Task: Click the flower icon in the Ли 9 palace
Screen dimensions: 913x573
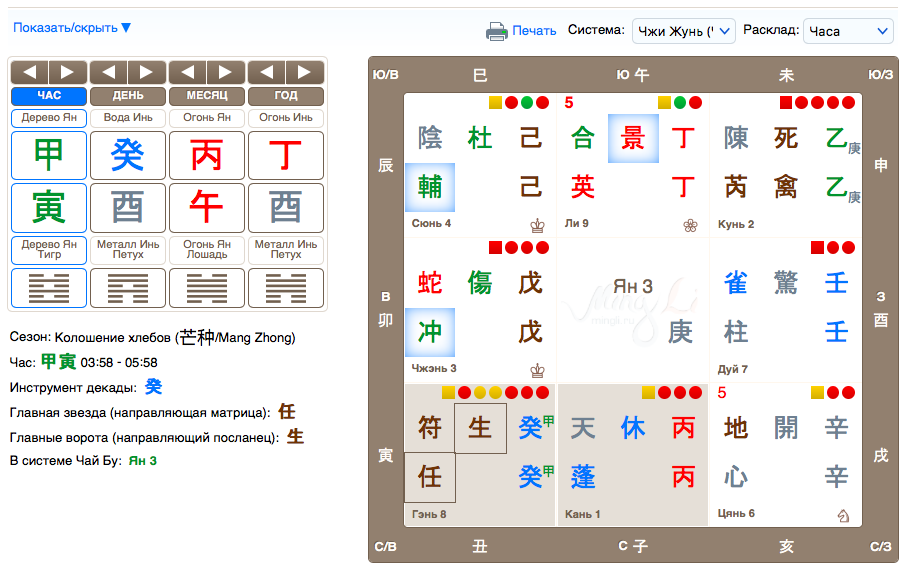Action: coord(690,225)
